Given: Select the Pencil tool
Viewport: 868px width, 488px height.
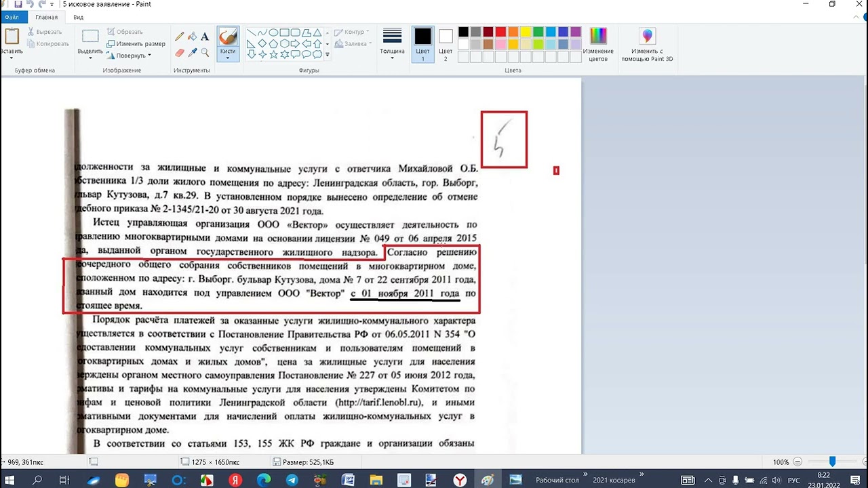Looking at the screenshot, I should (x=180, y=37).
